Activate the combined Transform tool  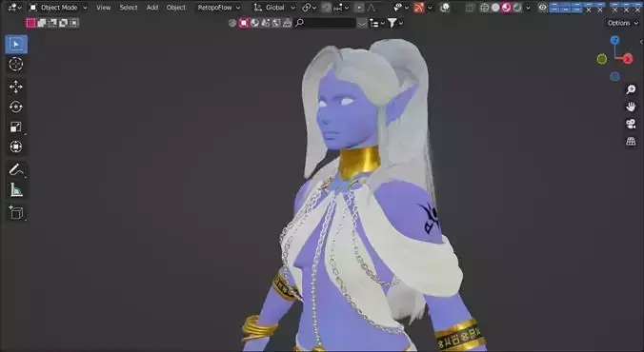16,147
